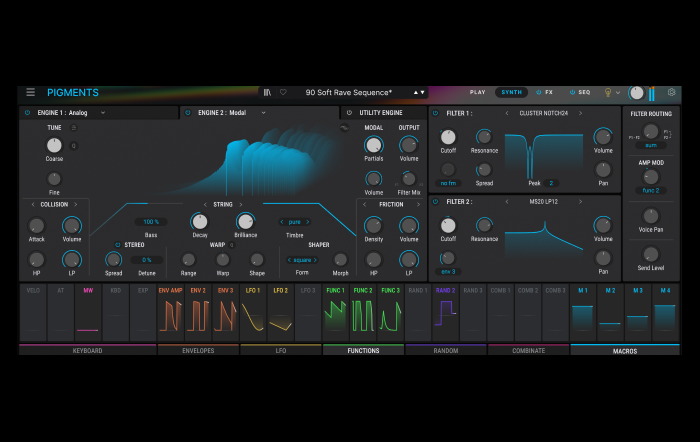Open the settings gear icon
The image size is (700, 442).
coord(671,92)
